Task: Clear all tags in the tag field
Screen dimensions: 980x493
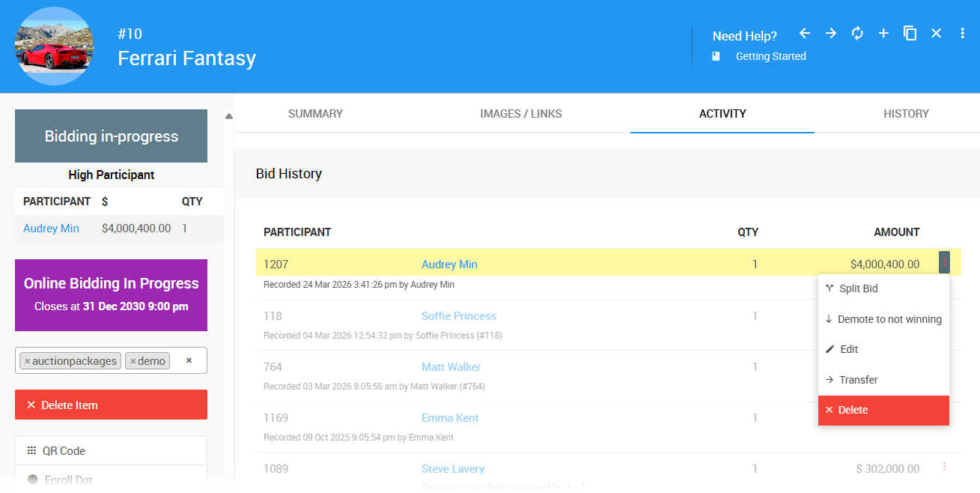Action: coord(189,360)
